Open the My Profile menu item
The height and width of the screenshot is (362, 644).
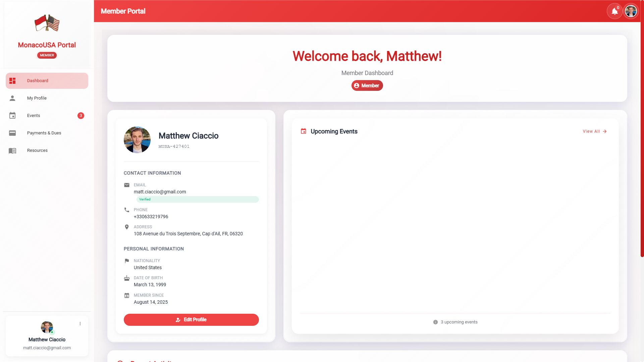(37, 98)
